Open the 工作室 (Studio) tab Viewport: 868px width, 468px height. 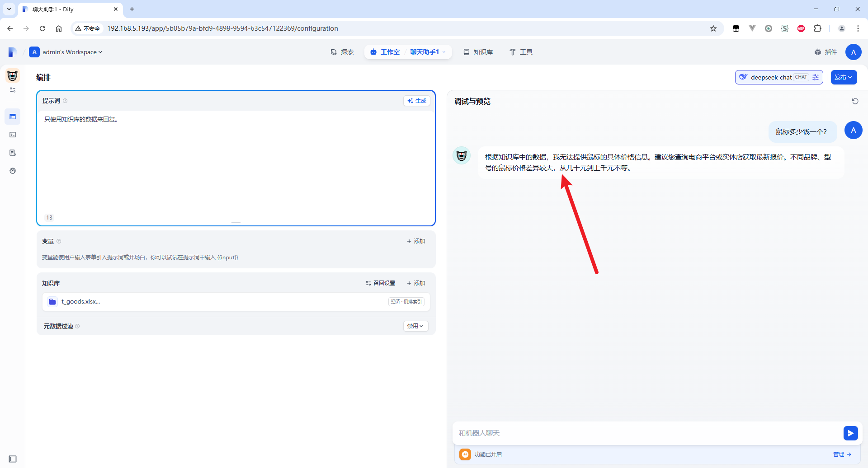(x=385, y=52)
